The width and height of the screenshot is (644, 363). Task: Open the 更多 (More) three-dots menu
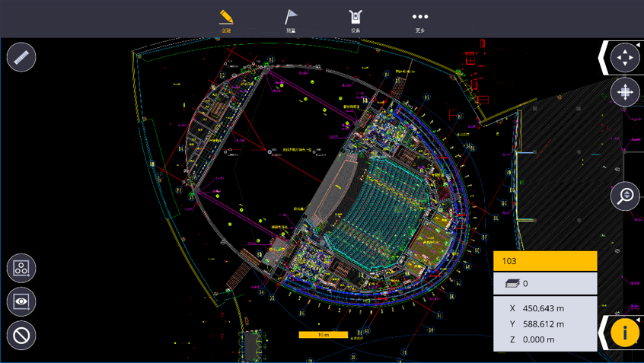[420, 21]
